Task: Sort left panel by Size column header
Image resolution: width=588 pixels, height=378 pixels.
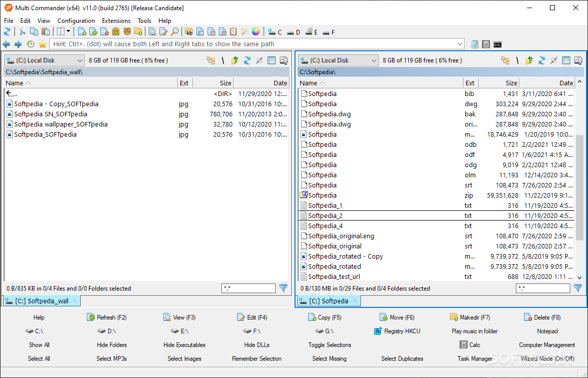Action: pos(213,83)
